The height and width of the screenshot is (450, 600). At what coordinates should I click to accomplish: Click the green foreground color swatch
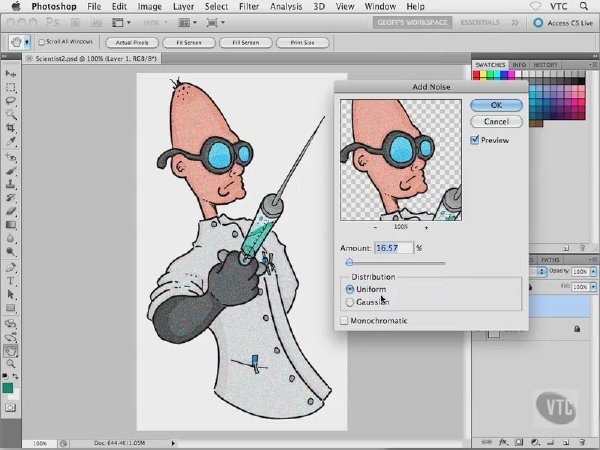(x=8, y=388)
